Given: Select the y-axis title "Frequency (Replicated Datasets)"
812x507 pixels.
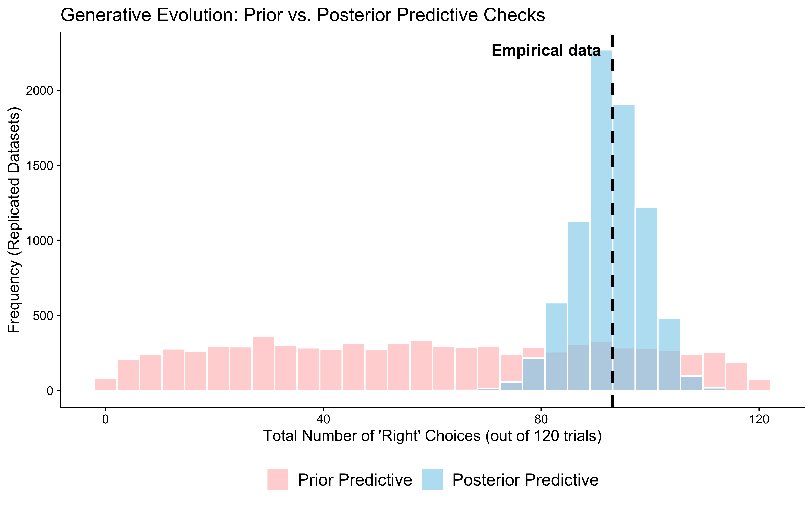Looking at the screenshot, I should 14,220.
